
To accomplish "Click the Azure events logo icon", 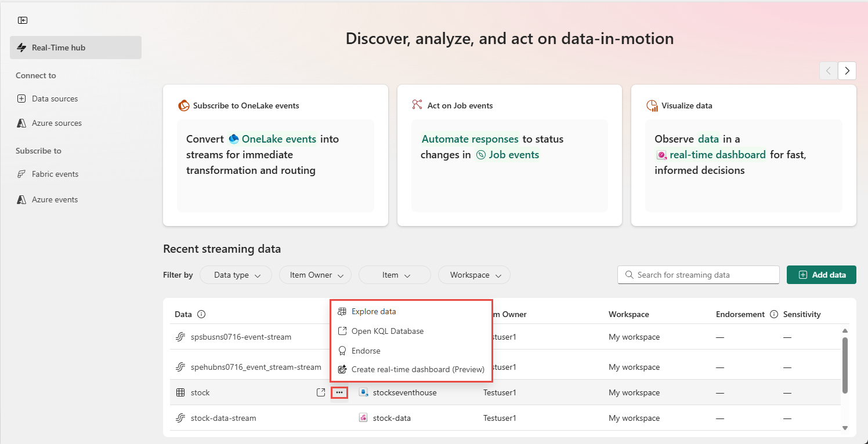I will (x=21, y=199).
